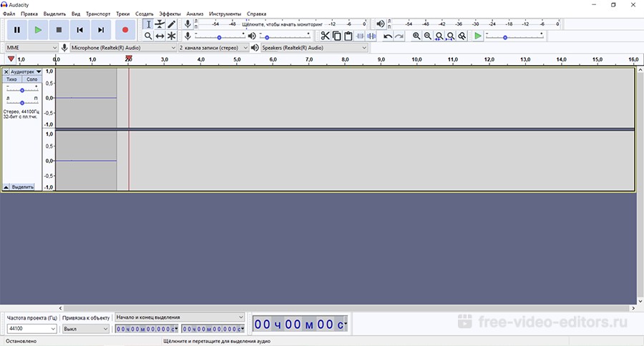This screenshot has width=644, height=346.
Task: Click the Redo arrow icon
Action: pyautogui.click(x=399, y=36)
